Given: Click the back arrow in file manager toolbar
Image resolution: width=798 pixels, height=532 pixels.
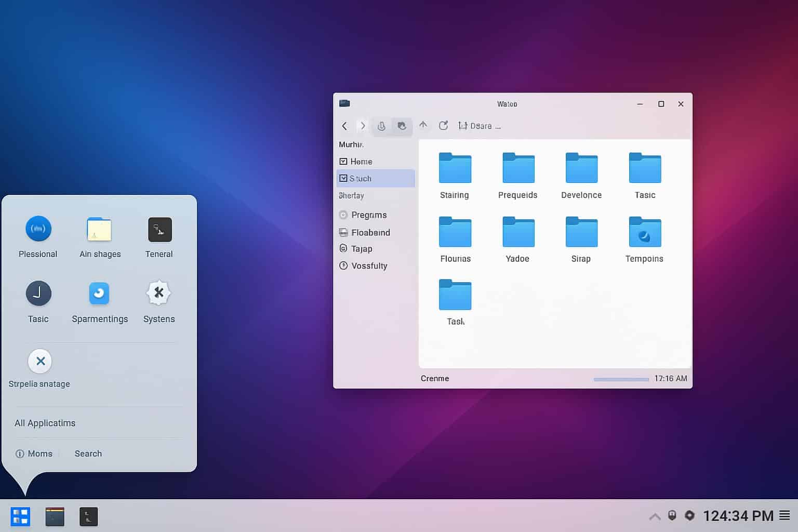Looking at the screenshot, I should point(344,126).
